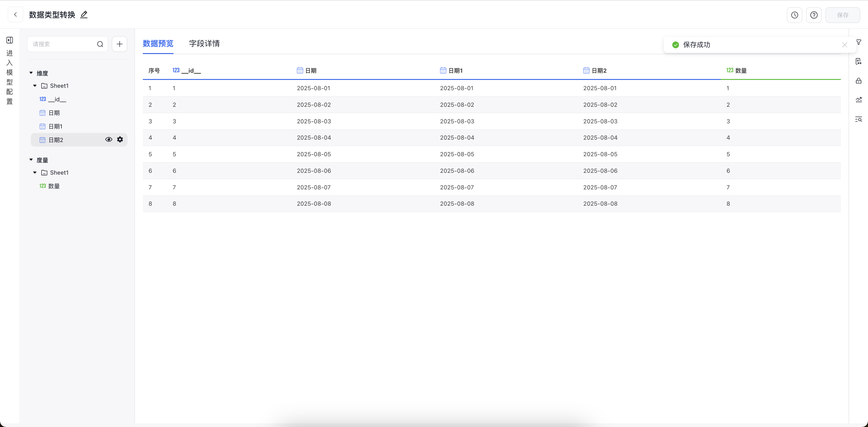Click the search magnifier icon
The height and width of the screenshot is (427, 868).
100,44
